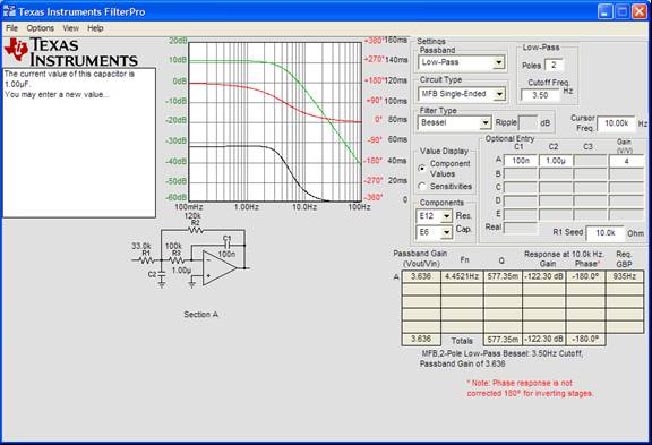Click the row A phase cell -180.0°
The height and width of the screenshot is (445, 652).
(x=585, y=277)
